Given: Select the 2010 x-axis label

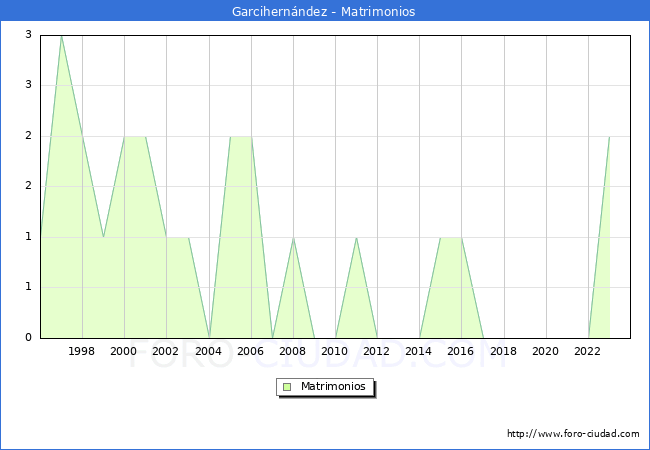Looking at the screenshot, I should 335,351.
